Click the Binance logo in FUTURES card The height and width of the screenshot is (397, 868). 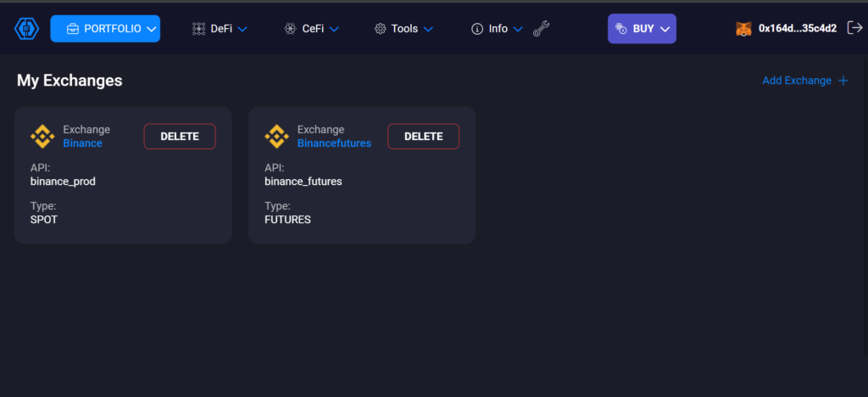(x=276, y=136)
